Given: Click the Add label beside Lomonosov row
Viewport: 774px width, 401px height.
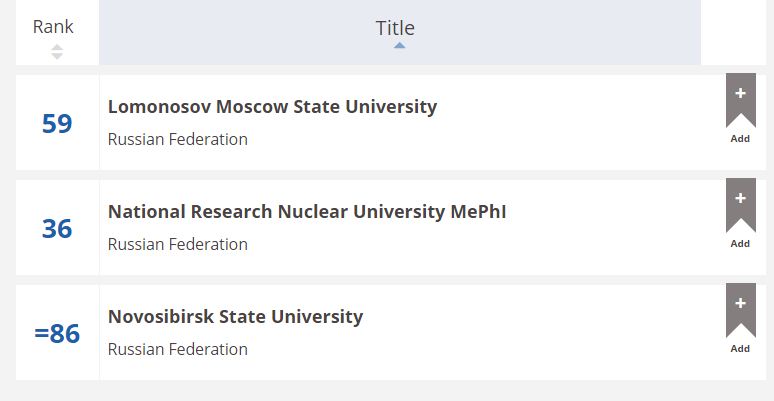Looking at the screenshot, I should pyautogui.click(x=740, y=139).
